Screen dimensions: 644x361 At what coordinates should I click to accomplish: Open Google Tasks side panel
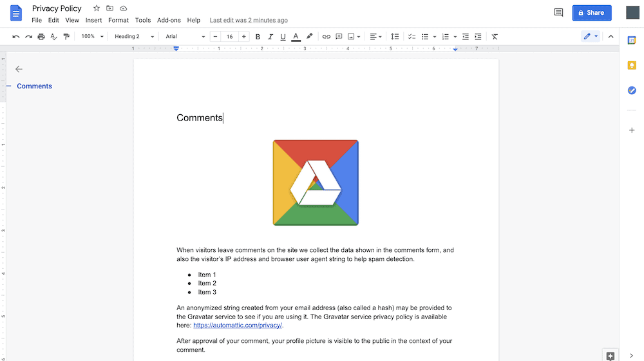(632, 90)
